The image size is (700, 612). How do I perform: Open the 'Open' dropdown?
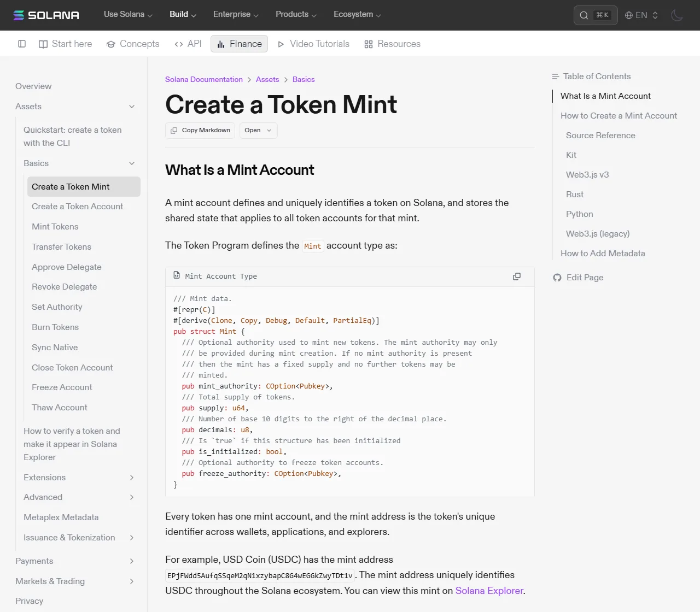pos(258,131)
